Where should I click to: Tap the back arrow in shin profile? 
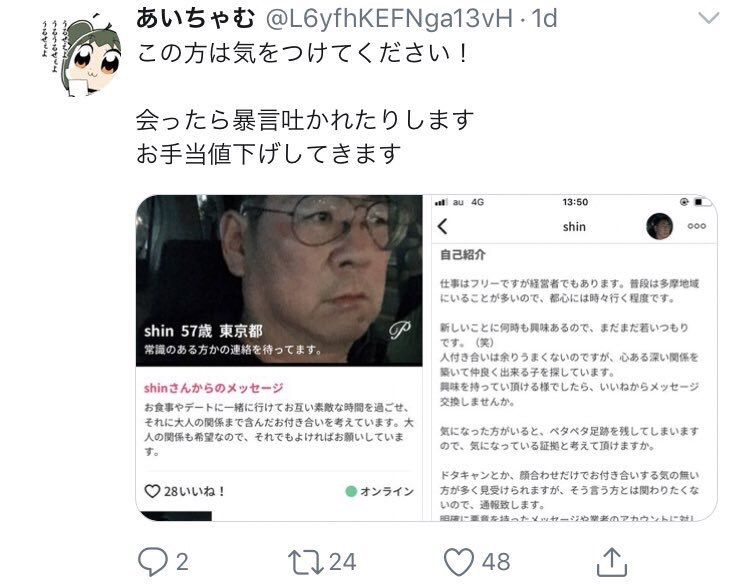[x=443, y=226]
